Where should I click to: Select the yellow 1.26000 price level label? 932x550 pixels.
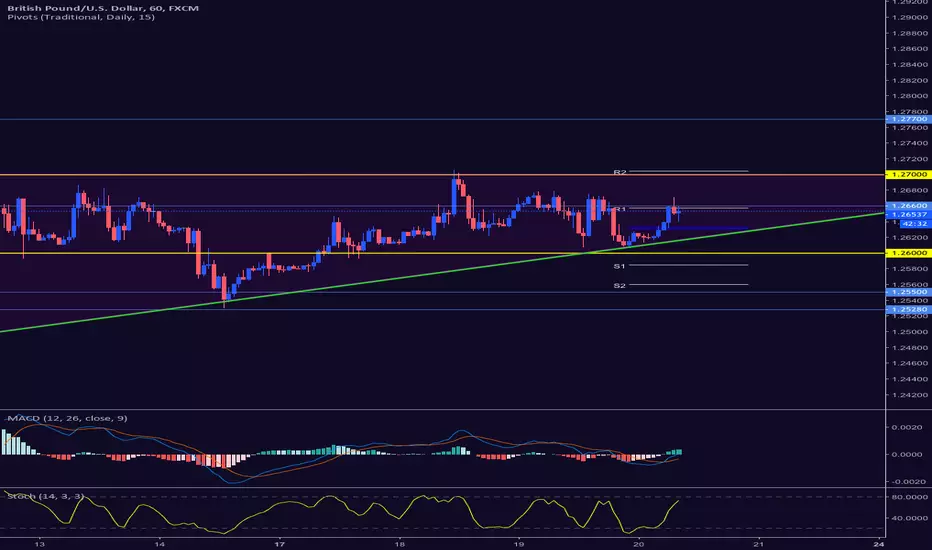pyautogui.click(x=909, y=253)
